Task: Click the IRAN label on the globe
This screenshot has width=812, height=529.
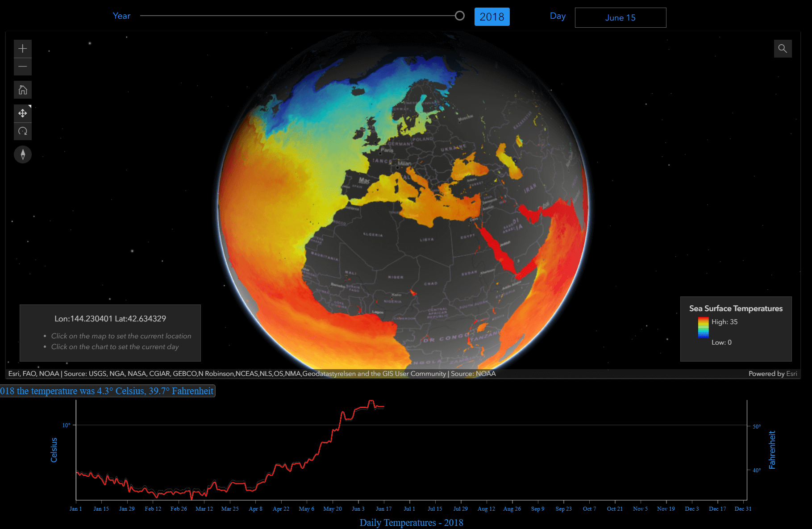Action: 530,189
